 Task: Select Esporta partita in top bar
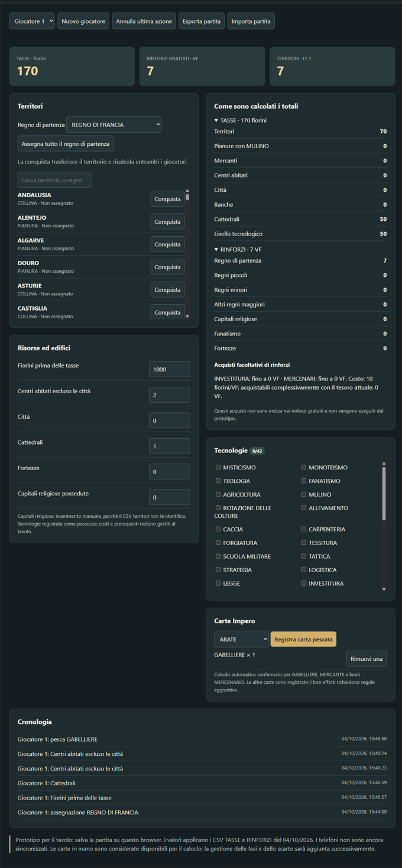(x=202, y=21)
